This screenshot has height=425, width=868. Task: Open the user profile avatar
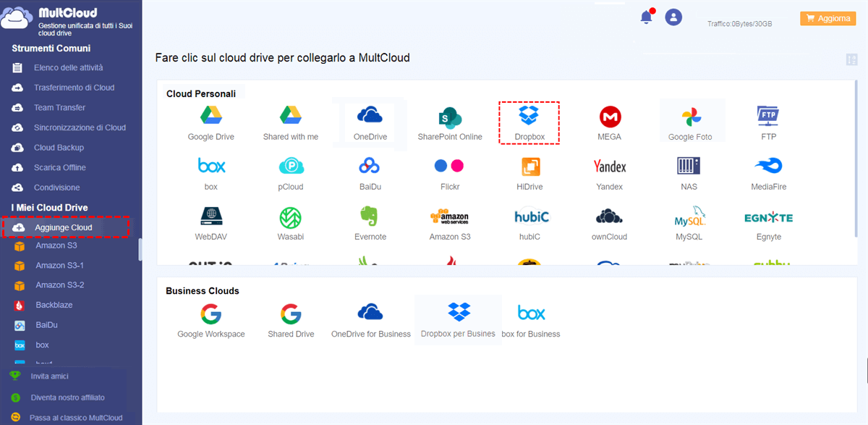coord(673,17)
